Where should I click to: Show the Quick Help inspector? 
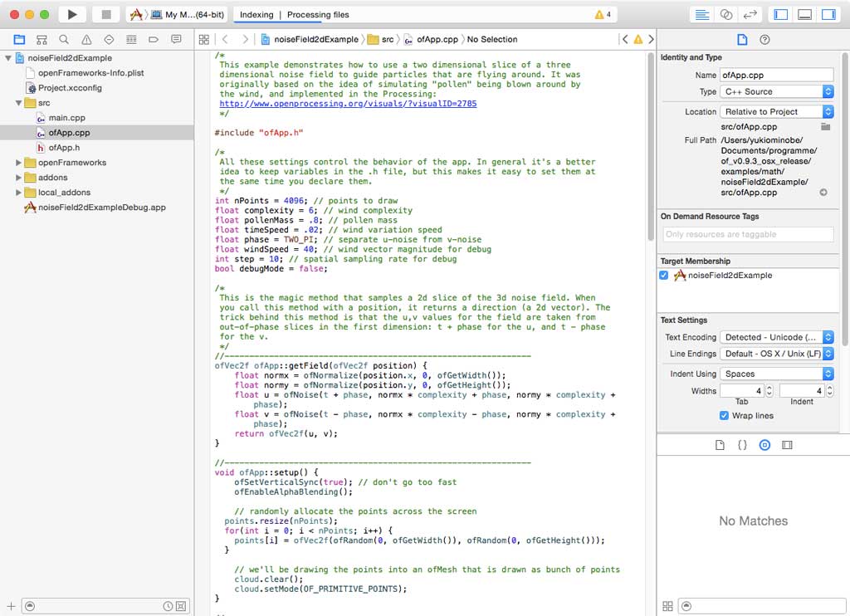[x=765, y=39]
